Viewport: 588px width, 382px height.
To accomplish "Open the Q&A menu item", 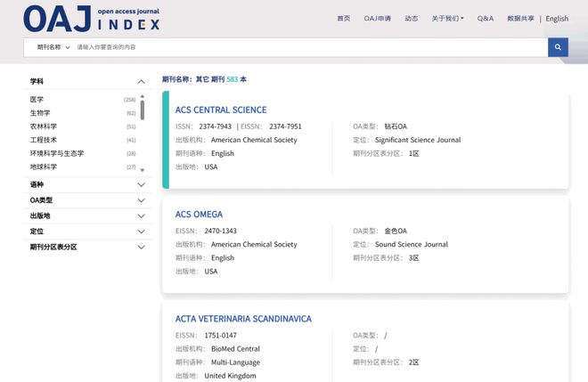I will point(486,19).
